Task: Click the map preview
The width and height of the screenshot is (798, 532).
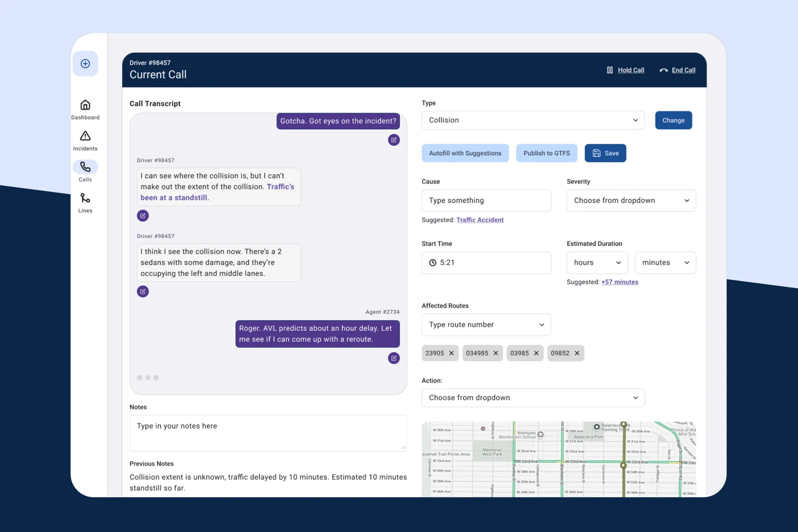Action: point(559,459)
